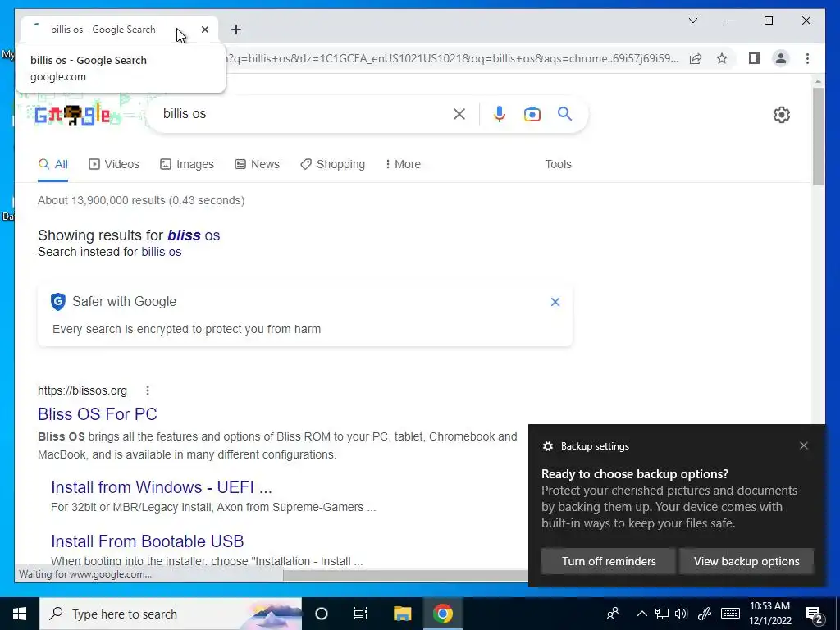Open File Explorer from the taskbar
The width and height of the screenshot is (840, 630).
click(402, 614)
